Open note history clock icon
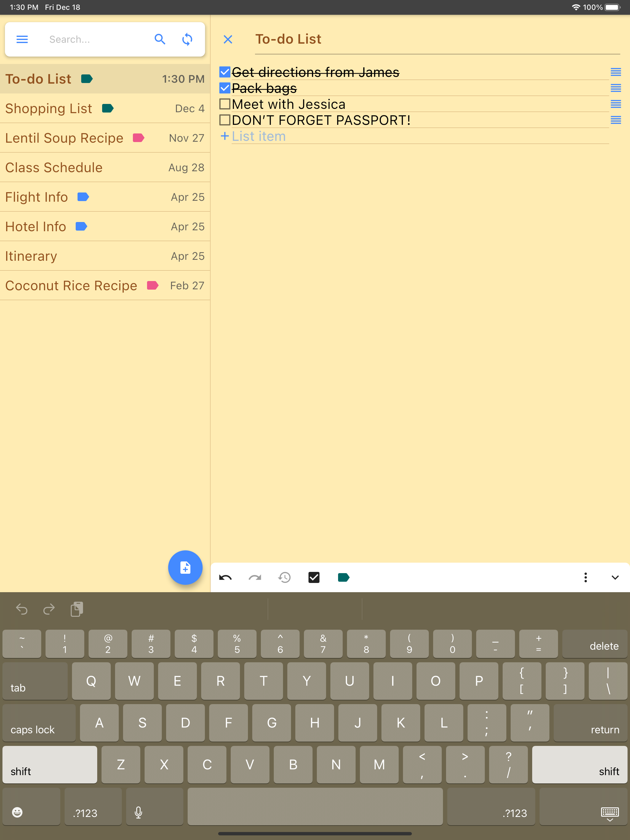Viewport: 630px width, 840px height. click(x=284, y=578)
